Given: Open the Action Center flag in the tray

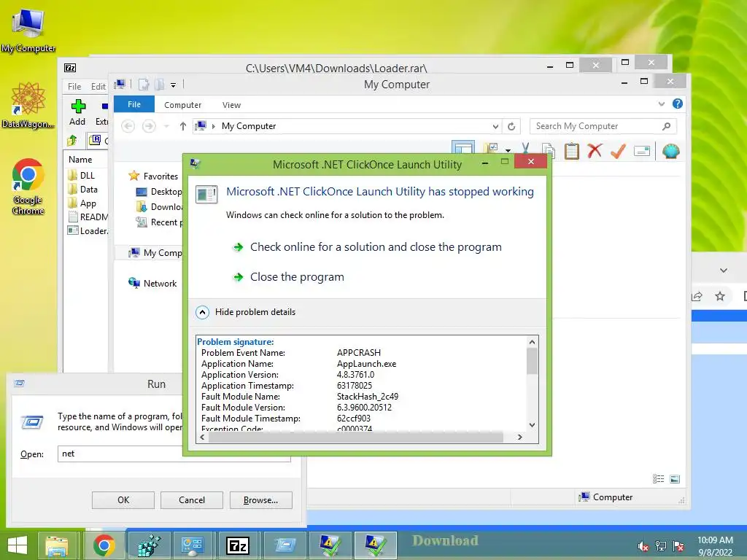Looking at the screenshot, I should (x=678, y=546).
